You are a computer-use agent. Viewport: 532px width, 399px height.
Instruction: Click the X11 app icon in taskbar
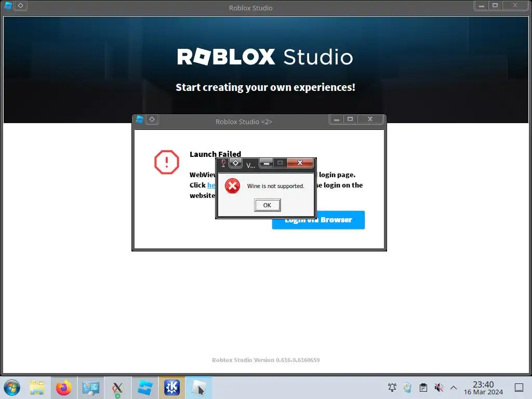118,388
